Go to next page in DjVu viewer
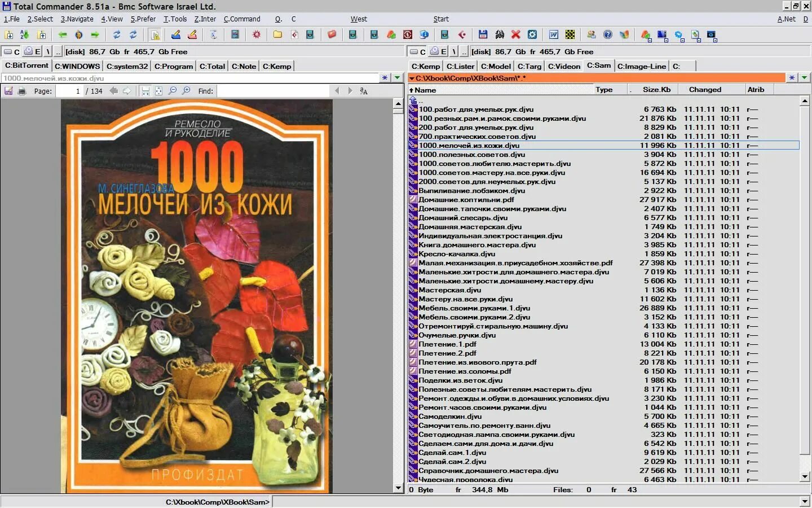Image resolution: width=812 pixels, height=508 pixels. (127, 91)
